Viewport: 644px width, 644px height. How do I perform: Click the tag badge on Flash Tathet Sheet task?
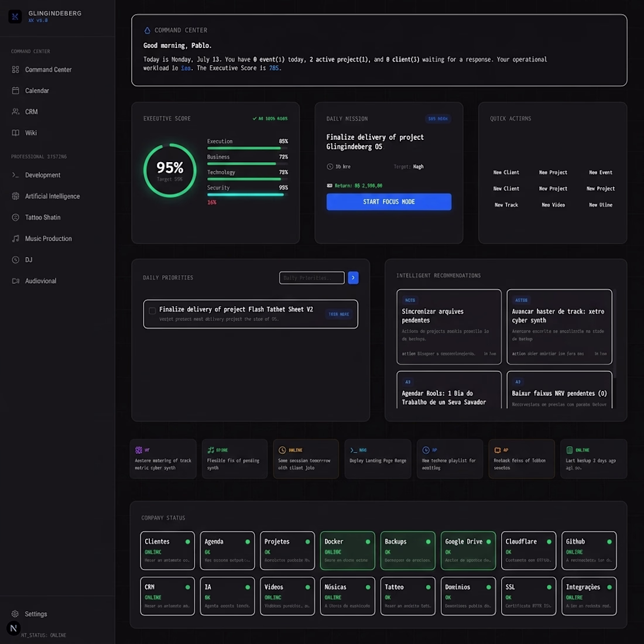338,314
